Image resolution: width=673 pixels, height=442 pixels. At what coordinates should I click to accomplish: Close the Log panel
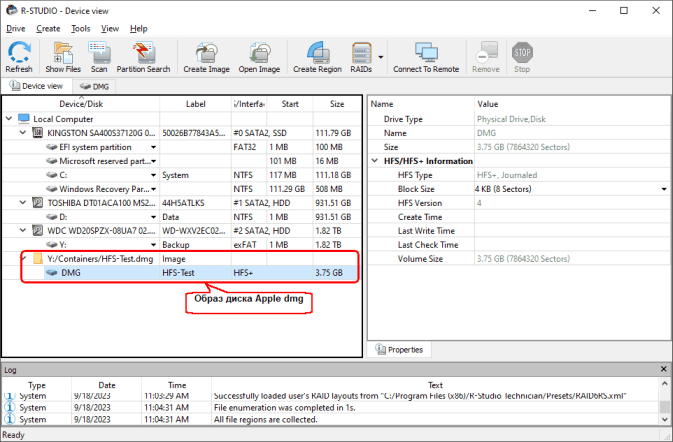[664, 369]
